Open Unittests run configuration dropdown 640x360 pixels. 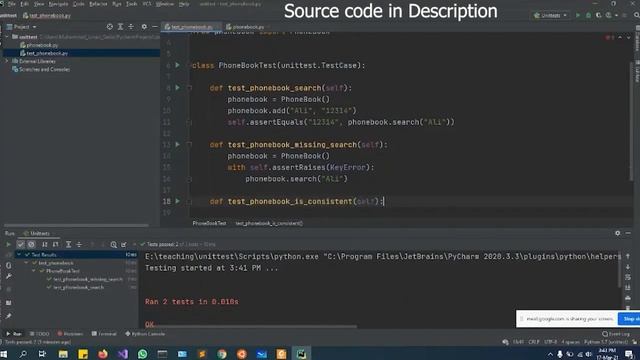click(550, 15)
